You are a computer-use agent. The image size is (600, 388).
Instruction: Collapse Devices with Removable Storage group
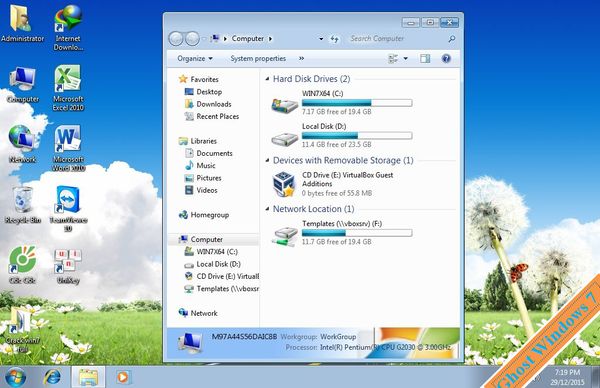coord(267,160)
